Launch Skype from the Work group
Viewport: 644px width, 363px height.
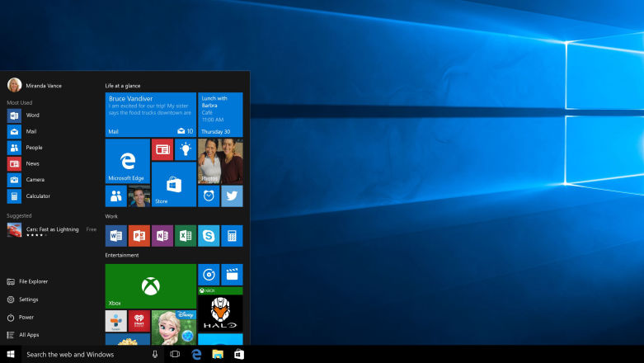[209, 236]
